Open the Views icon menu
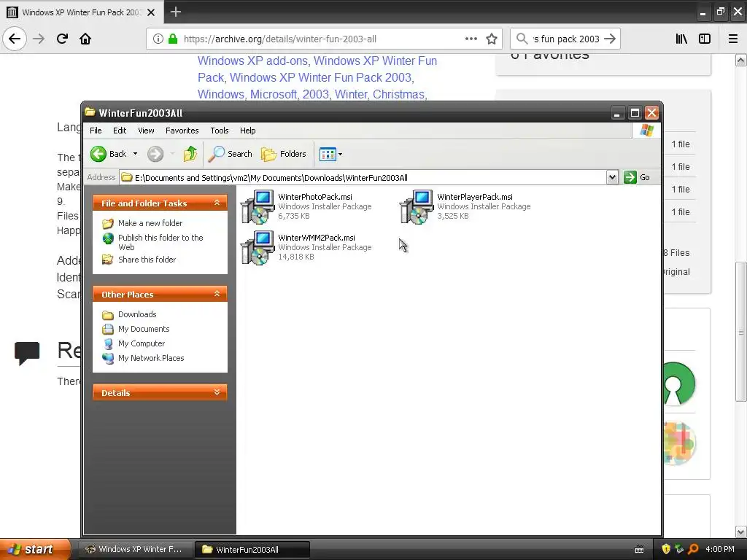747x560 pixels. pos(330,154)
